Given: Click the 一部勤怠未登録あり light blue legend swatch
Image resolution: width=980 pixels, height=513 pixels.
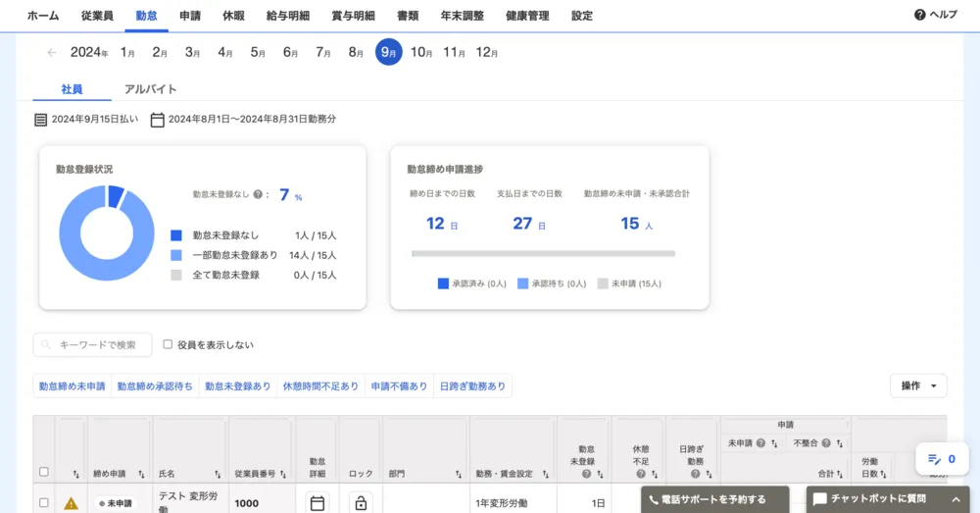Looking at the screenshot, I should click(176, 255).
